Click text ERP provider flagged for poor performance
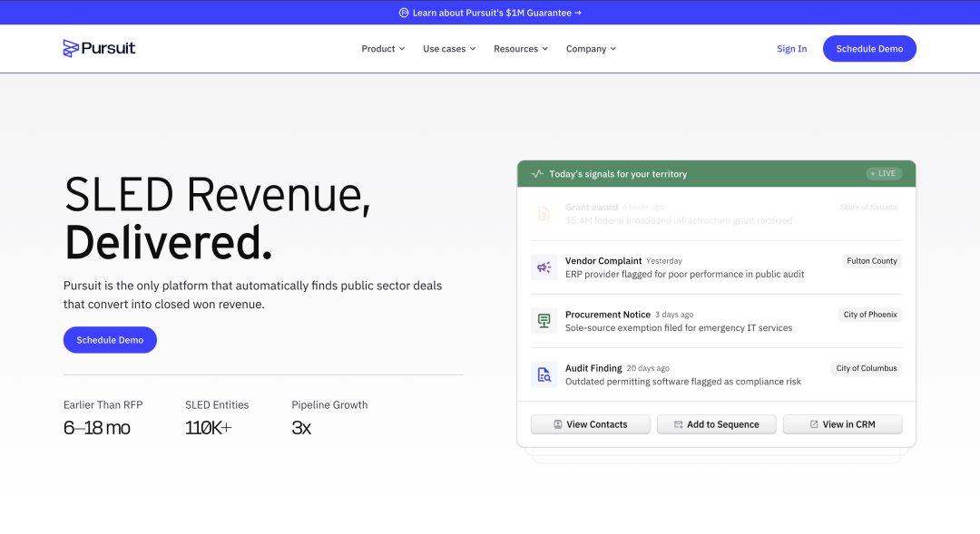The width and height of the screenshot is (980, 534). [684, 274]
